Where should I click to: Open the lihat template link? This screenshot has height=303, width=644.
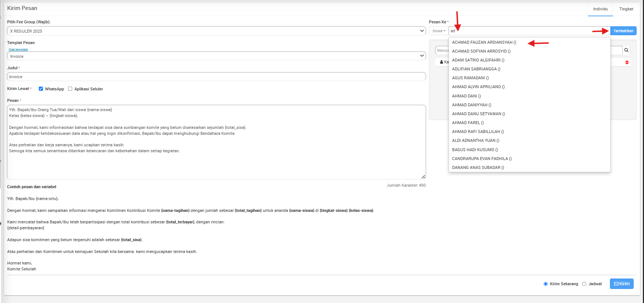click(x=18, y=49)
